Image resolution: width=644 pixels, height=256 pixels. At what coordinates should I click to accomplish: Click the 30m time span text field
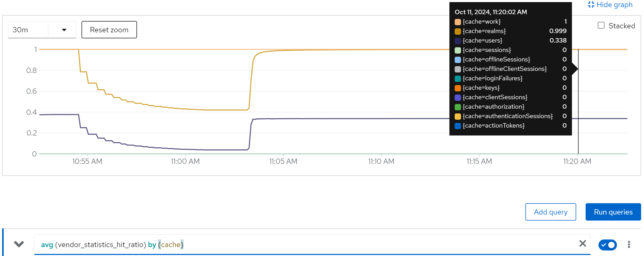[x=28, y=30]
